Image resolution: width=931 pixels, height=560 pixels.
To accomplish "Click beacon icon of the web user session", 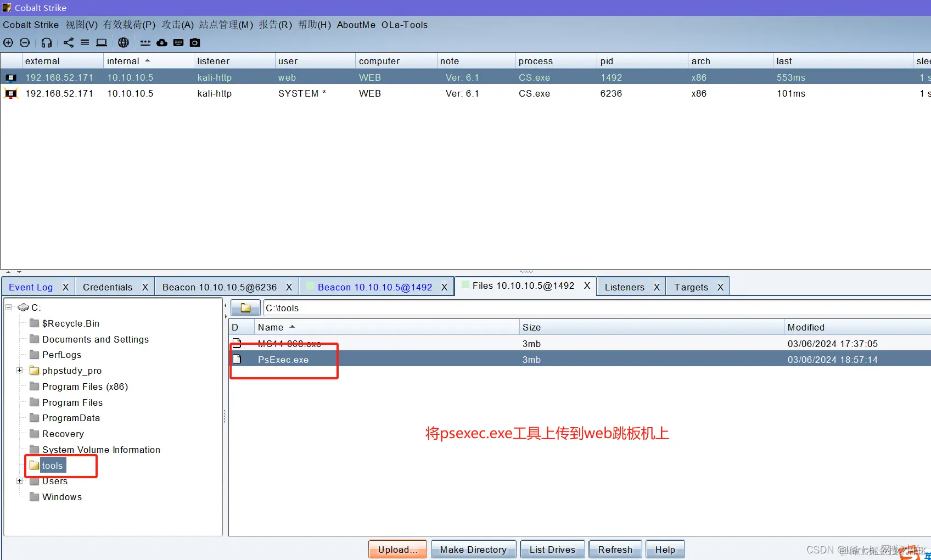I will click(x=11, y=78).
